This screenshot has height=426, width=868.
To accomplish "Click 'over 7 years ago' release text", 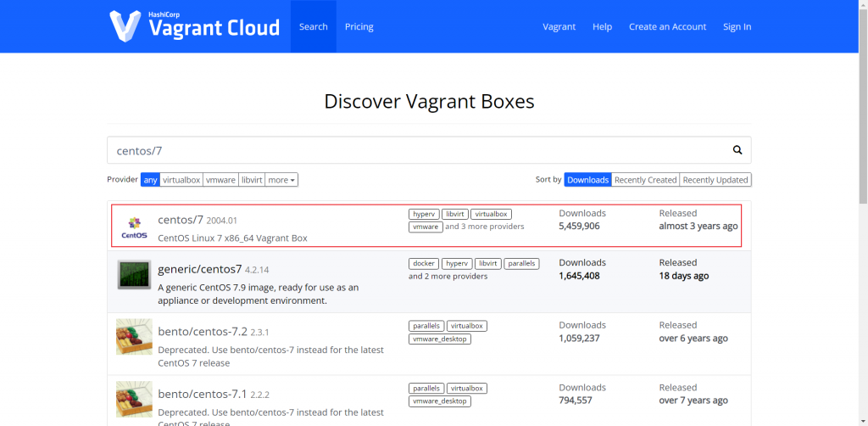I will point(693,401).
